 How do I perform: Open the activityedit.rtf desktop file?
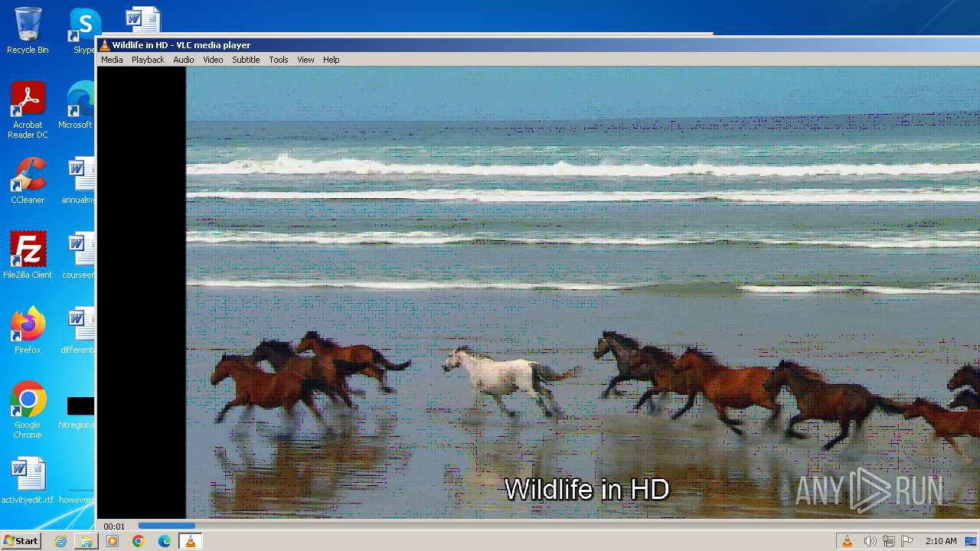(28, 481)
